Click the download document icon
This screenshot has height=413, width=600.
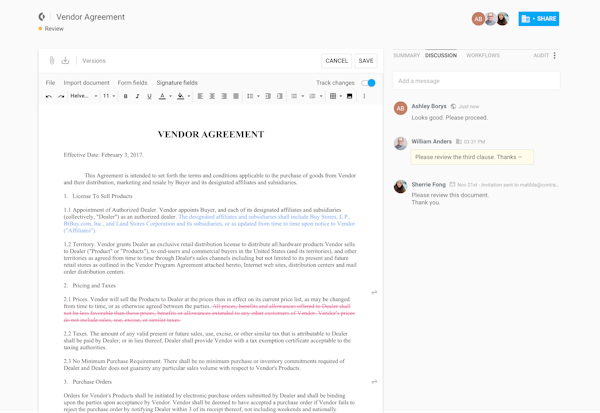pyautogui.click(x=65, y=61)
